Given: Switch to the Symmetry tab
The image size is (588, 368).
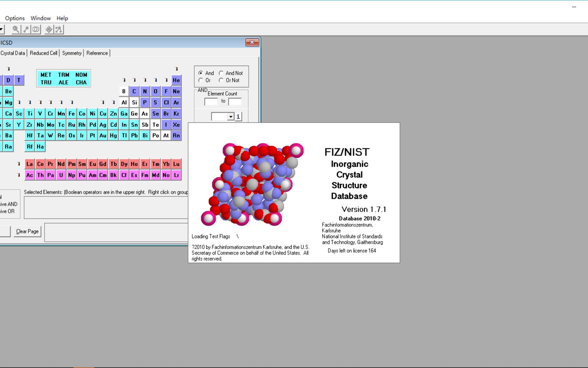Looking at the screenshot, I should click(72, 53).
